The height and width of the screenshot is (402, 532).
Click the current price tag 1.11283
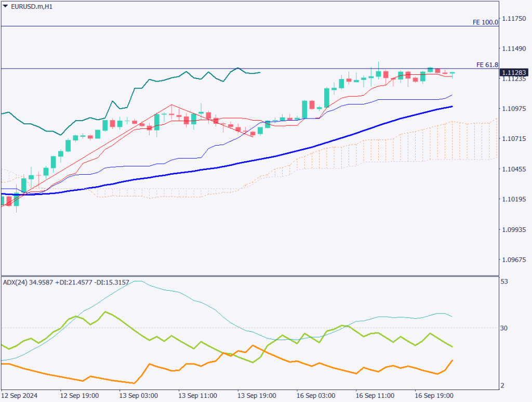pos(514,73)
